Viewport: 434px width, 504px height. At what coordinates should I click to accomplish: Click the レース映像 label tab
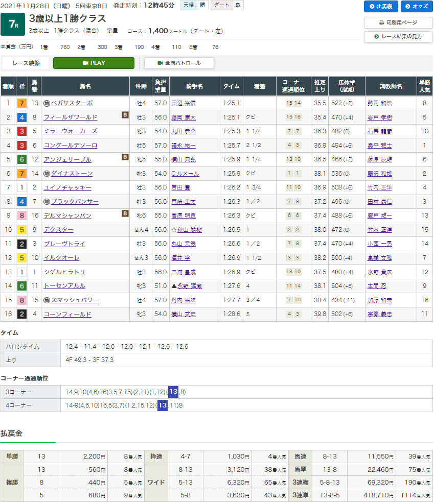[x=25, y=63]
